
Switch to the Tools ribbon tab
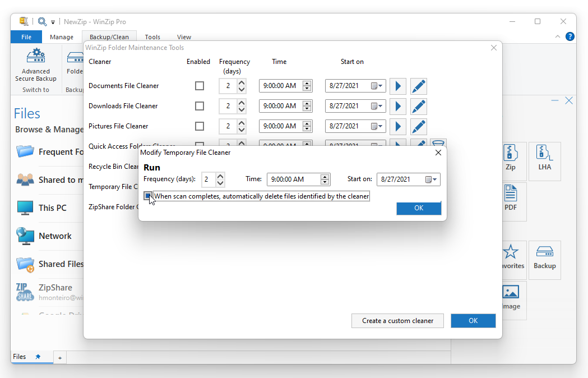(152, 36)
